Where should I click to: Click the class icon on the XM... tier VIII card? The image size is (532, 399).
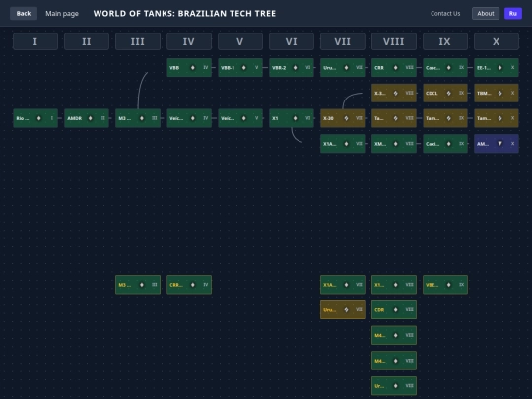pos(396,144)
